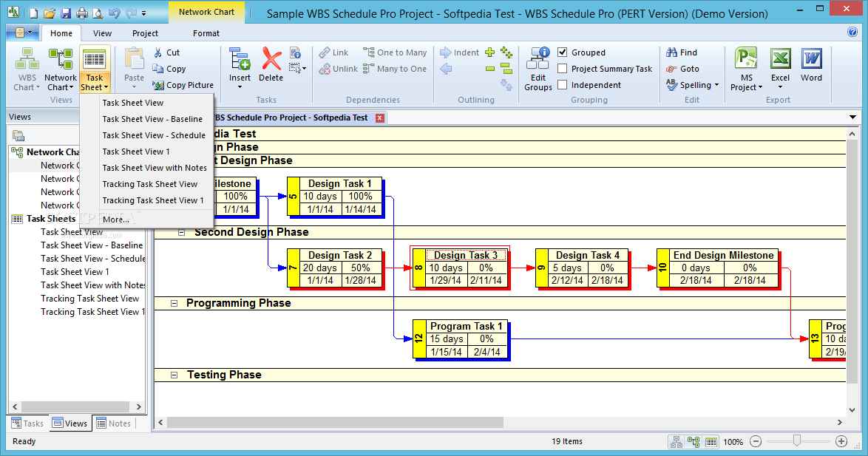
Task: Switch to Notes tab at panel bottom
Action: pos(113,423)
